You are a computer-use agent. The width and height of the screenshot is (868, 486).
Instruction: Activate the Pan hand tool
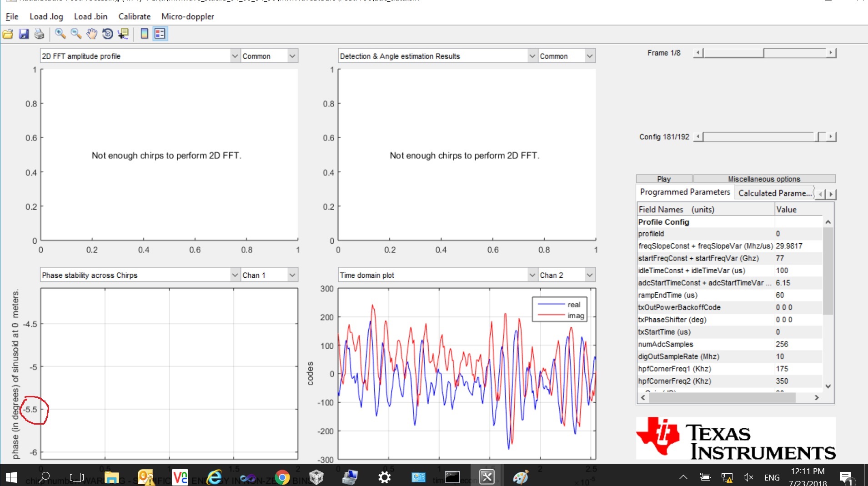click(x=92, y=34)
